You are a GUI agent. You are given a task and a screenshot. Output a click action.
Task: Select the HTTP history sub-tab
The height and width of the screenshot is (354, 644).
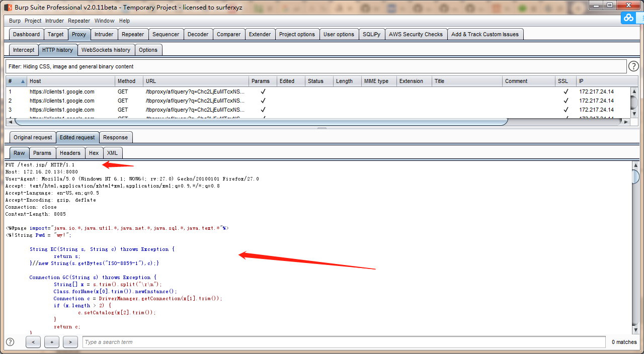click(x=57, y=50)
